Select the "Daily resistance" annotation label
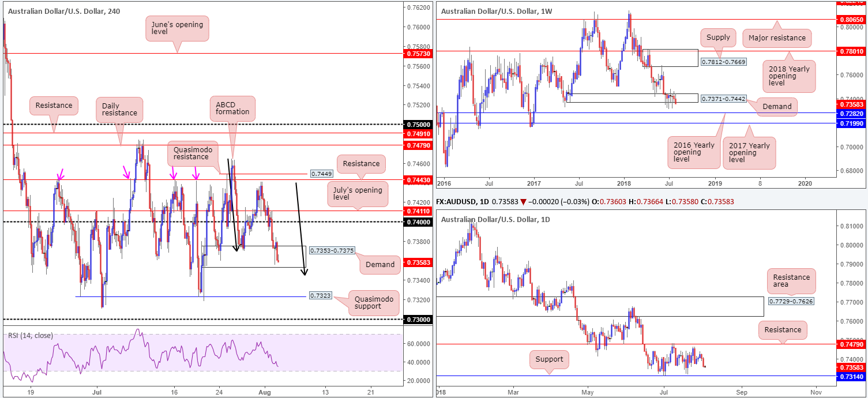Image resolution: width=868 pixels, height=398 pixels. 121,108
